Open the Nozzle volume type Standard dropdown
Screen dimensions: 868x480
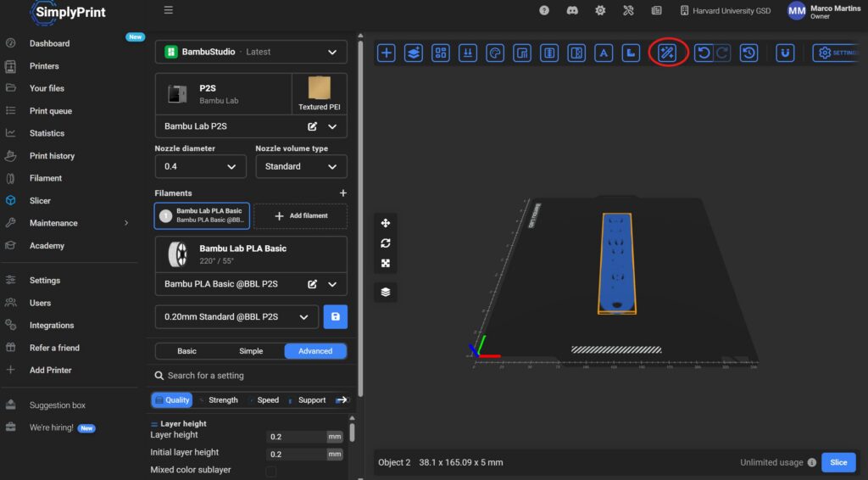[x=301, y=167]
